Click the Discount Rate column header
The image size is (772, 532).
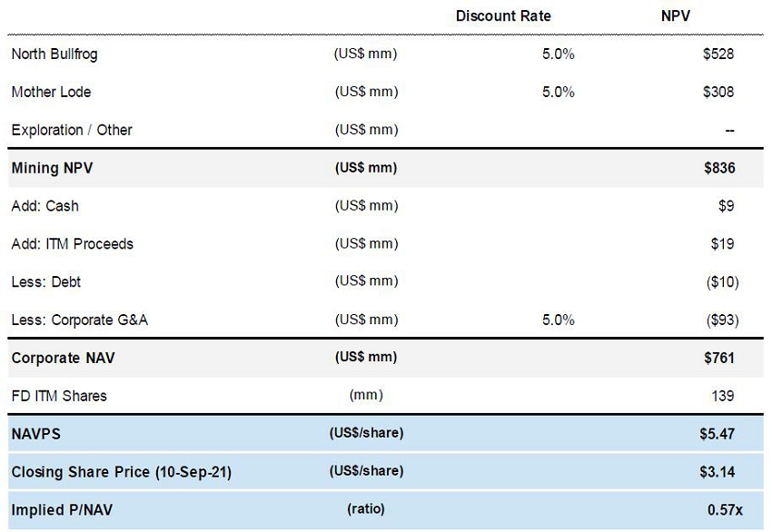[x=502, y=15]
